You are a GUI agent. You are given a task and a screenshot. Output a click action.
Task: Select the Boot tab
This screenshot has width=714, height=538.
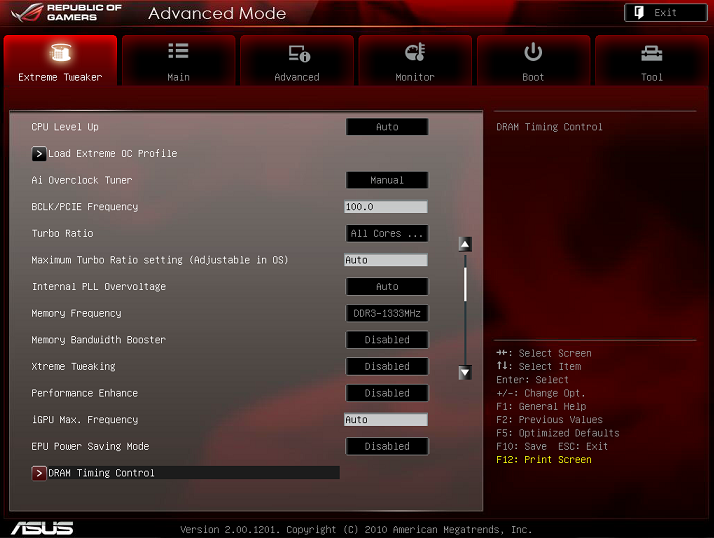click(533, 61)
